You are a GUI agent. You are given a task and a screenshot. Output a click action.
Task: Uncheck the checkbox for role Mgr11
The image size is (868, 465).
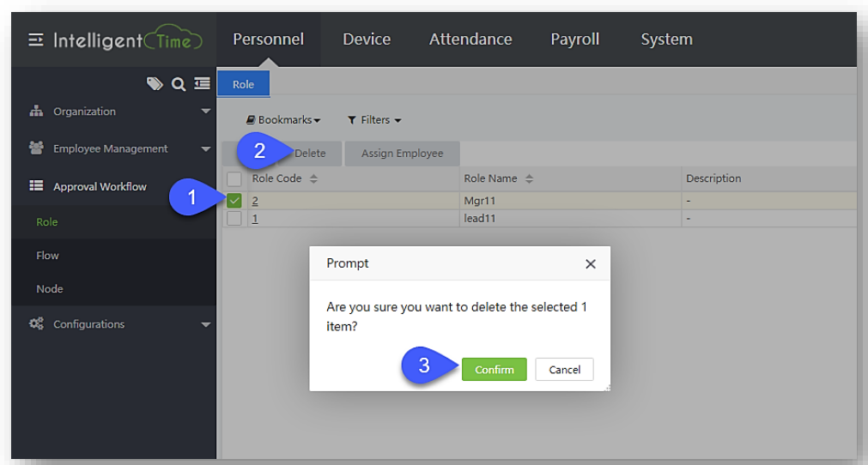point(234,201)
